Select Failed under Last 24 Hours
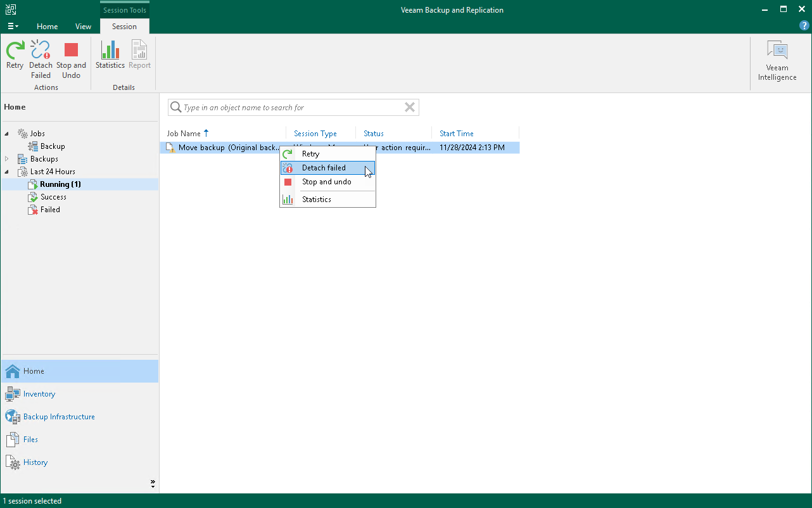 50,210
